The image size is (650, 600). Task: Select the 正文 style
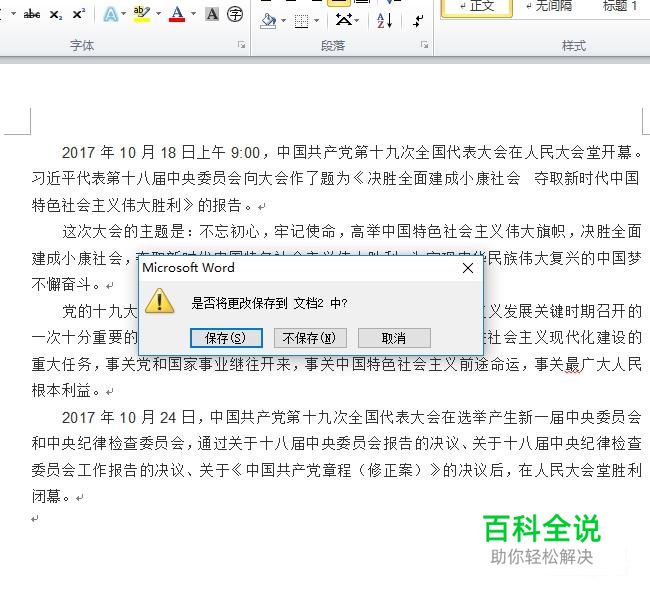pos(477,7)
